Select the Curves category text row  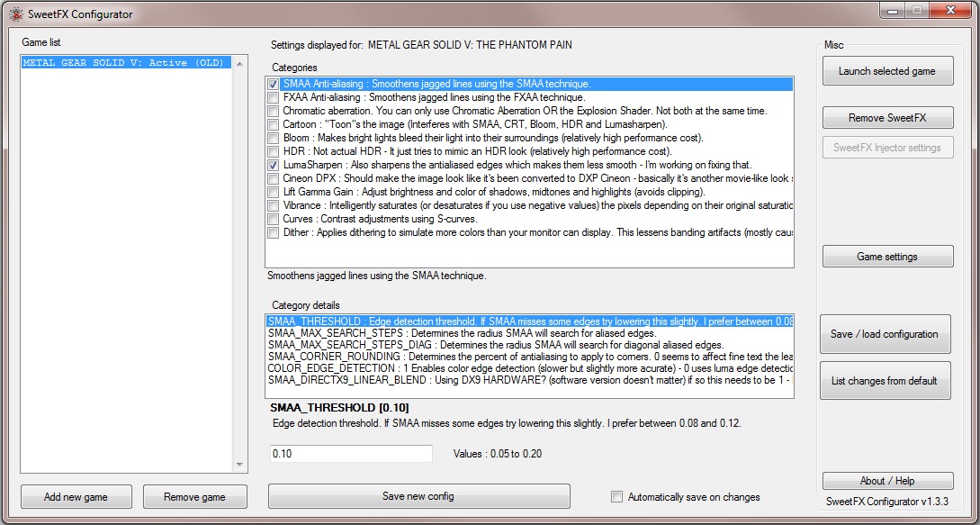[x=380, y=219]
